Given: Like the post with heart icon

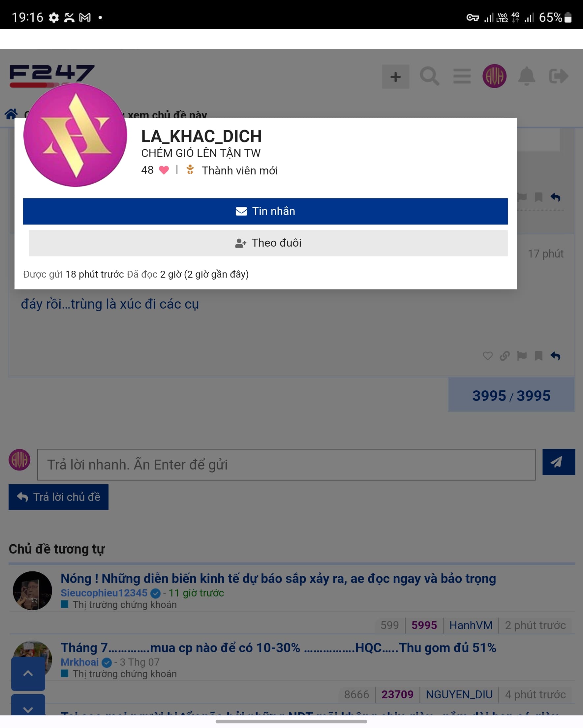Looking at the screenshot, I should pyautogui.click(x=487, y=356).
